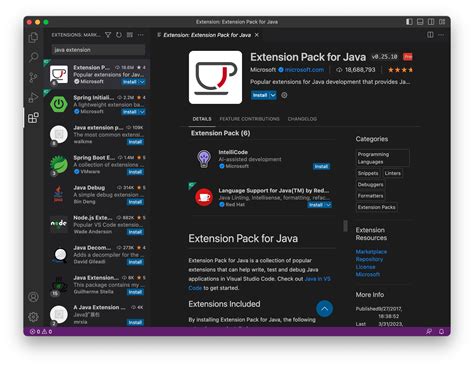Click the Red Hat Java language support icon
The width and height of the screenshot is (474, 367).
click(204, 197)
